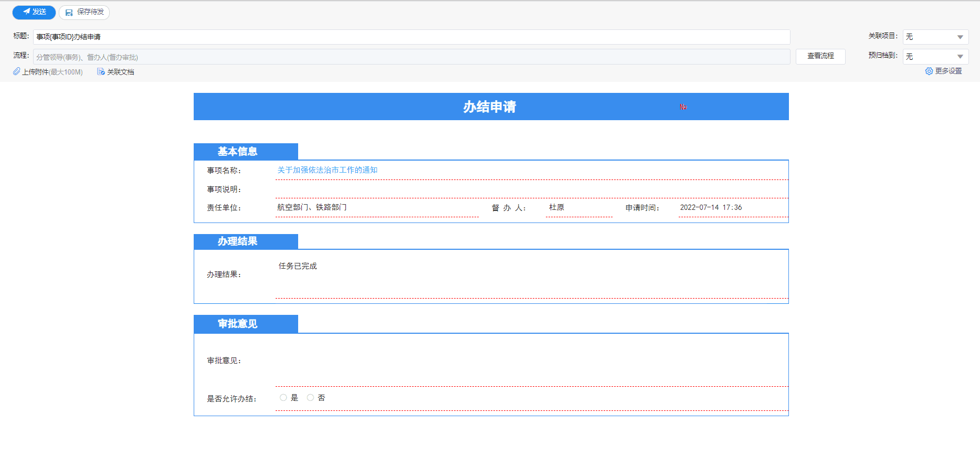This screenshot has height=466, width=980.
Task: Open the 查看流程 view workflow button
Action: pyautogui.click(x=820, y=56)
